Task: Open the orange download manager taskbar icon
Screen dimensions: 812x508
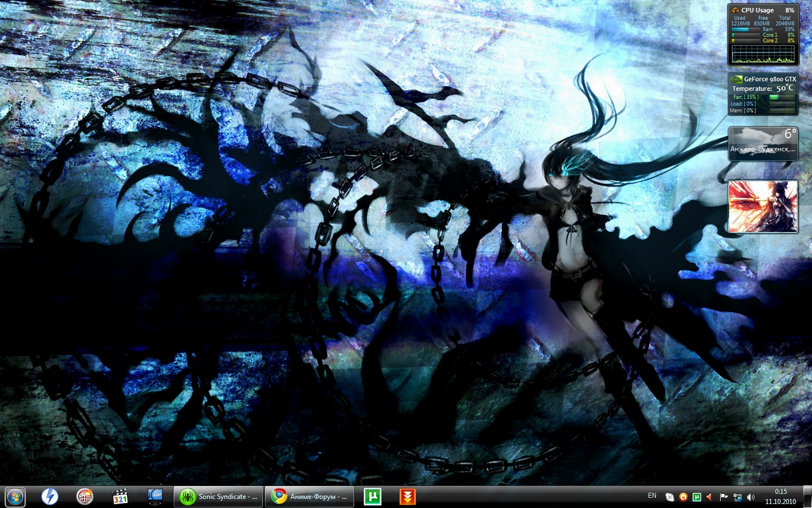Action: click(407, 497)
